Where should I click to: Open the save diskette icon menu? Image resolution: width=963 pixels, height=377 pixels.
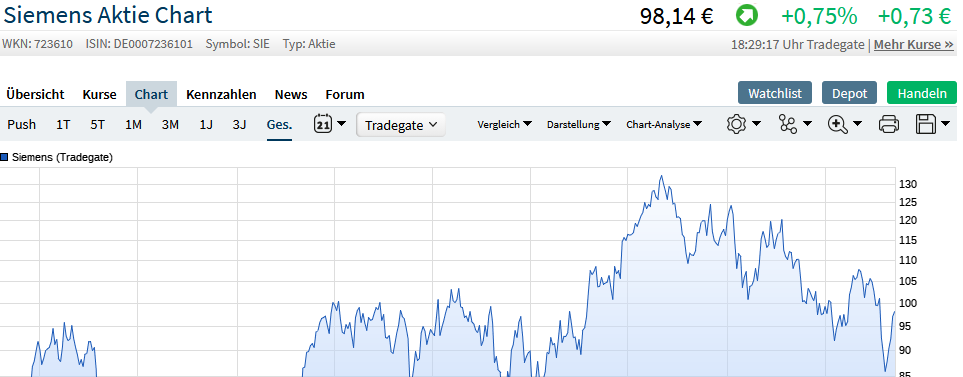(x=933, y=124)
